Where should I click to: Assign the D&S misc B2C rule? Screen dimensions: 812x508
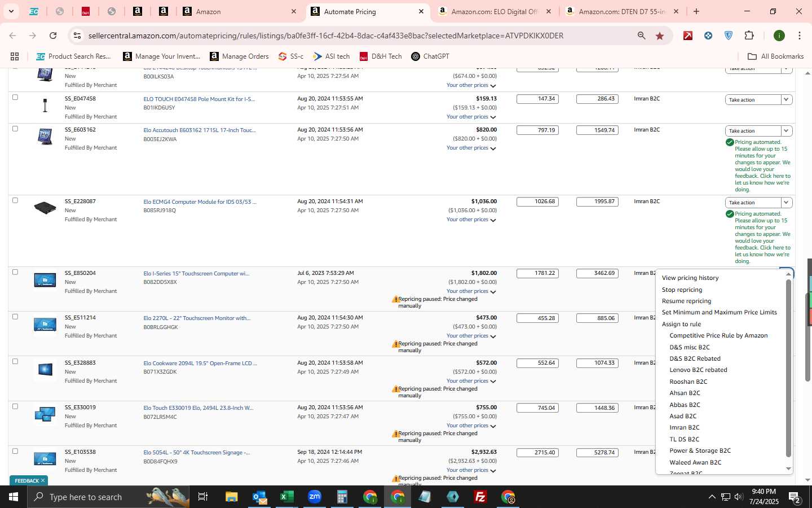(689, 347)
